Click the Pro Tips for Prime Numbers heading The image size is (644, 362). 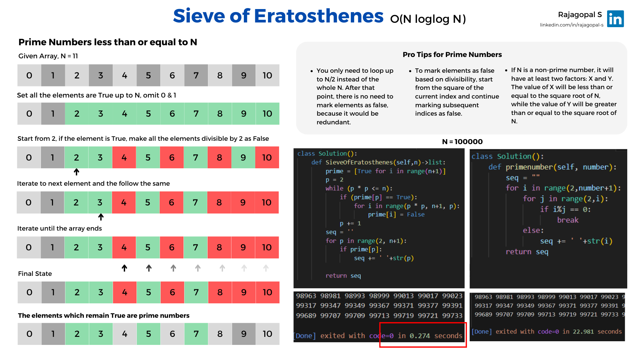(x=452, y=55)
